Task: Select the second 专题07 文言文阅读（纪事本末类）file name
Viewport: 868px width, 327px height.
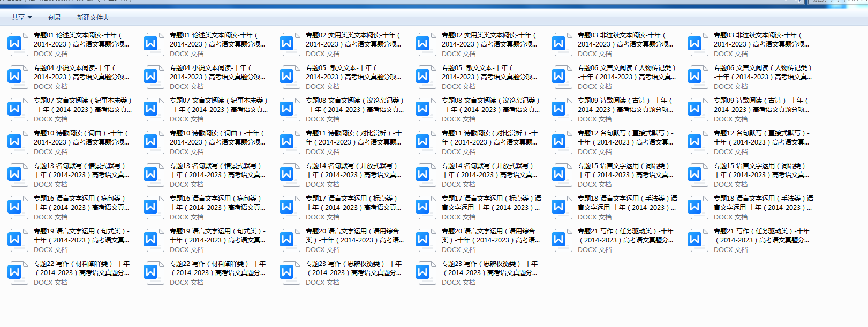Action: pos(218,105)
